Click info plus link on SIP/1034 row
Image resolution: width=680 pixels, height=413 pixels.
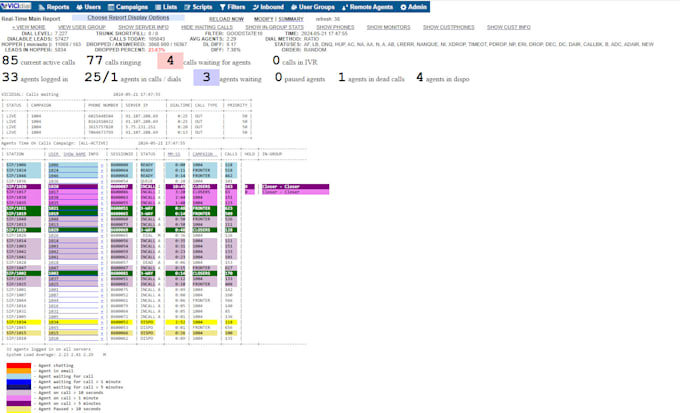[x=102, y=322]
